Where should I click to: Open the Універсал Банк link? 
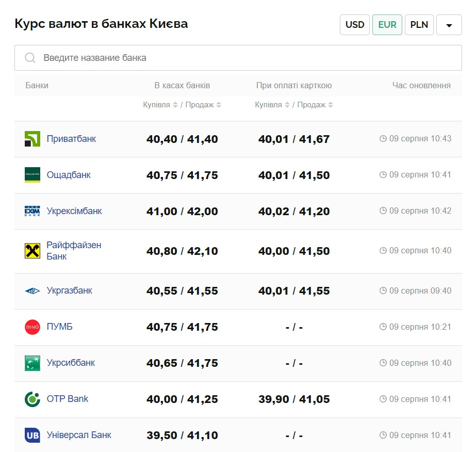[x=79, y=435]
